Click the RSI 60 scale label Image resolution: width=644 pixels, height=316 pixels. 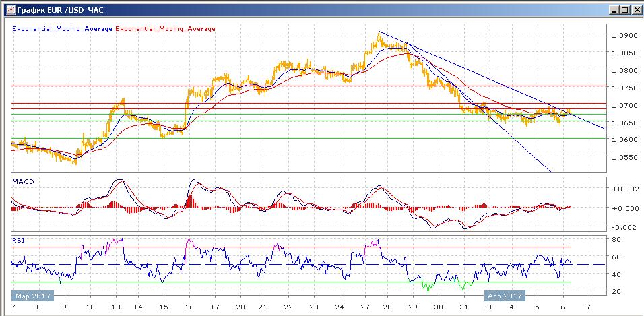coord(617,257)
